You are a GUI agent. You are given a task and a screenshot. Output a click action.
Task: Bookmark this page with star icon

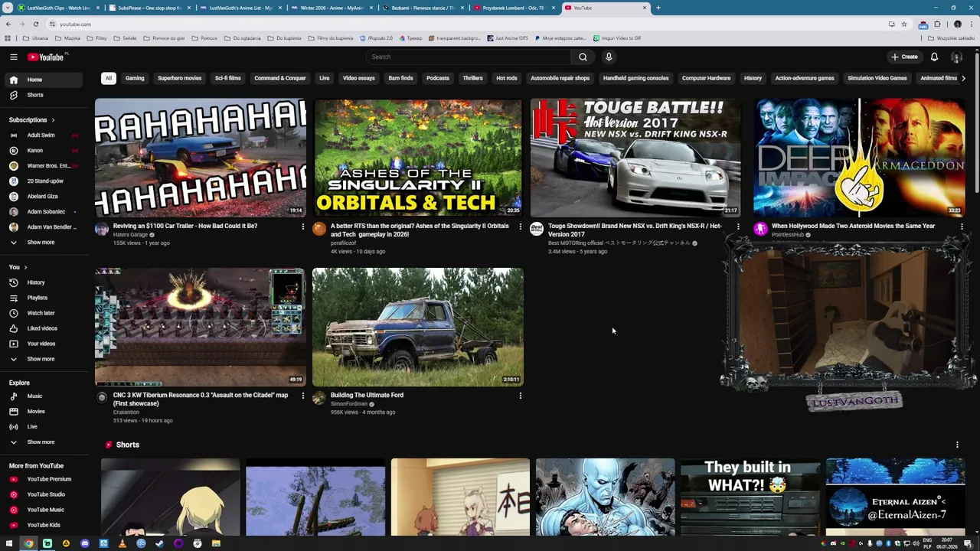[904, 24]
